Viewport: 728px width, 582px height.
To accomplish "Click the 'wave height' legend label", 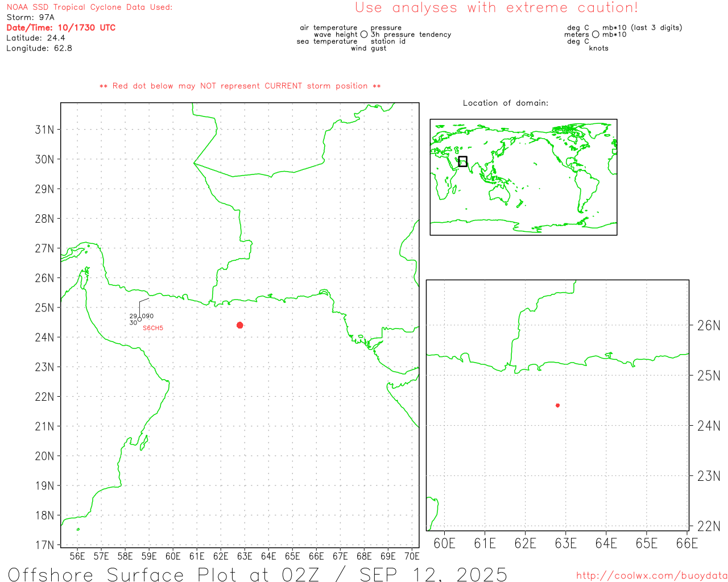I will click(336, 35).
